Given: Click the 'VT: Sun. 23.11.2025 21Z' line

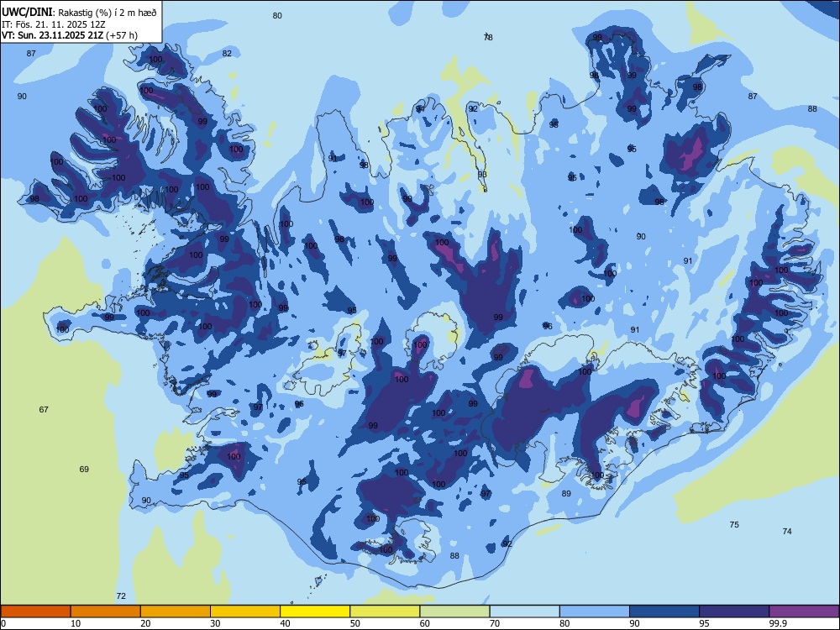Looking at the screenshot, I should [53, 35].
